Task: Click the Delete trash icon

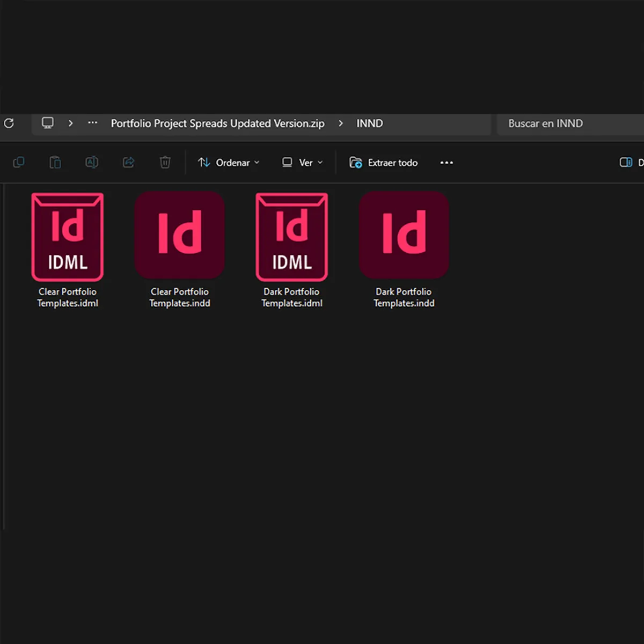Action: point(165,162)
